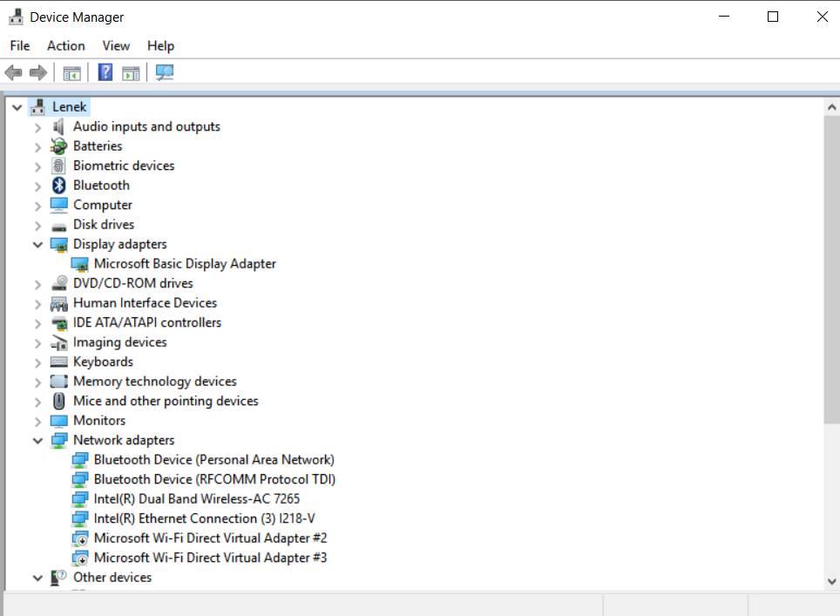Click the Show/Hide Action Pane toolbar icon

(131, 73)
